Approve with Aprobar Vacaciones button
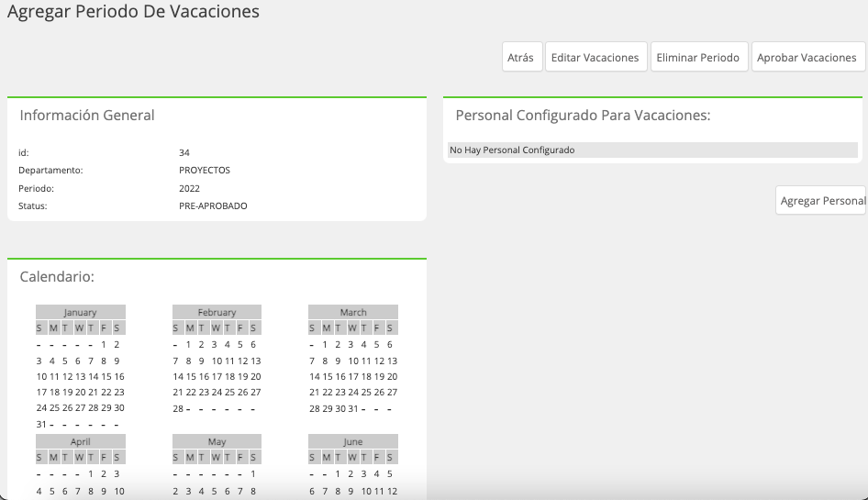The width and height of the screenshot is (868, 500). [x=807, y=57]
